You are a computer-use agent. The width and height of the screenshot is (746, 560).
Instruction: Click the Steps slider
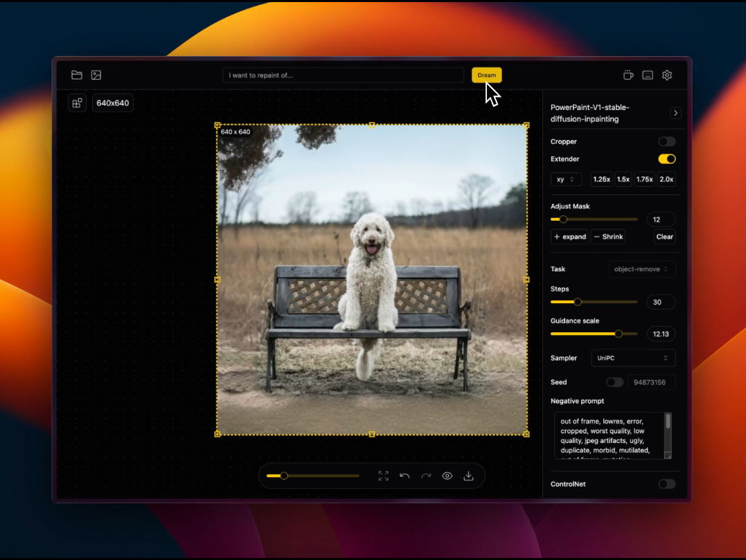[594, 302]
